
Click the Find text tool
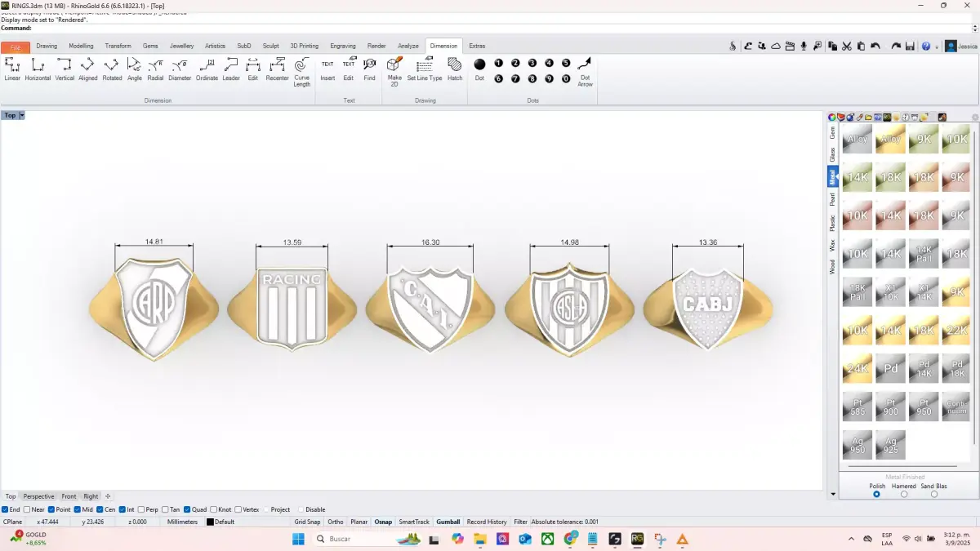click(370, 69)
